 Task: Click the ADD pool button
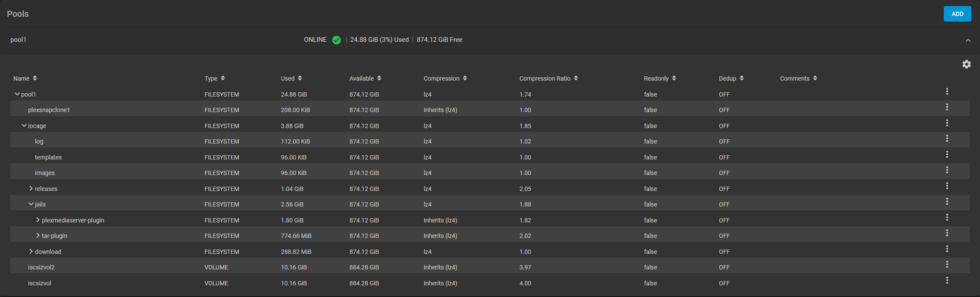[x=957, y=14]
